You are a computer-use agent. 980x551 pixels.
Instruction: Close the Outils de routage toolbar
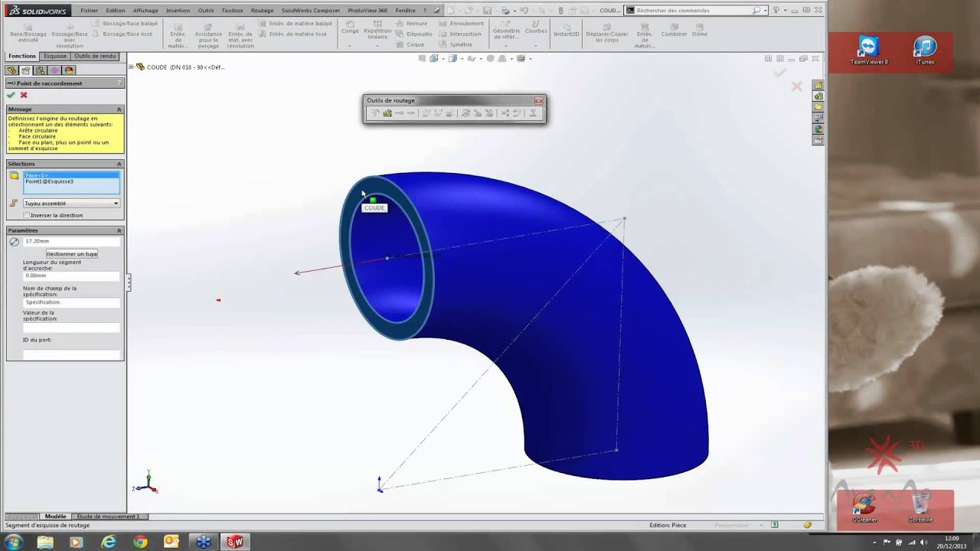pos(538,100)
